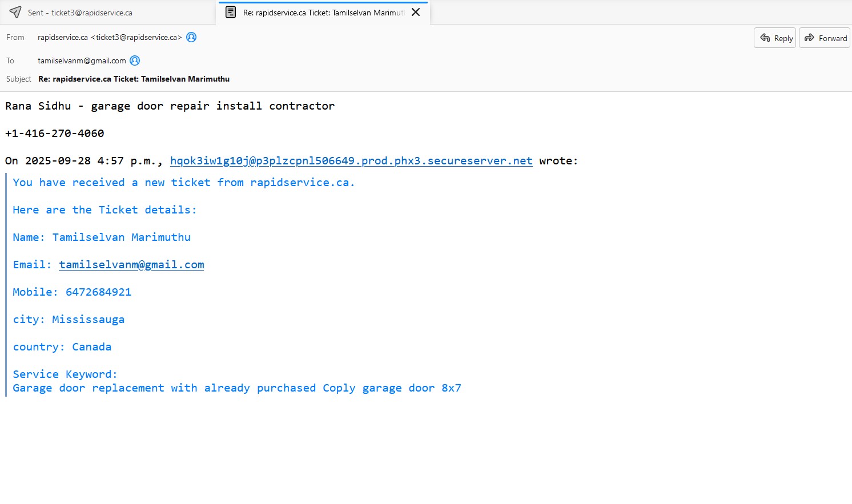Click the To recipient address in header
The width and height of the screenshot is (852, 504).
click(82, 61)
